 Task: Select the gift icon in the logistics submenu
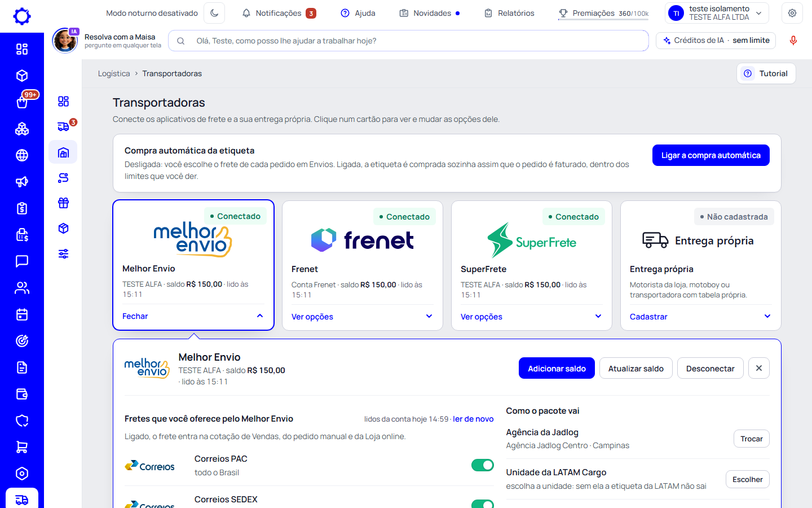[x=63, y=203]
